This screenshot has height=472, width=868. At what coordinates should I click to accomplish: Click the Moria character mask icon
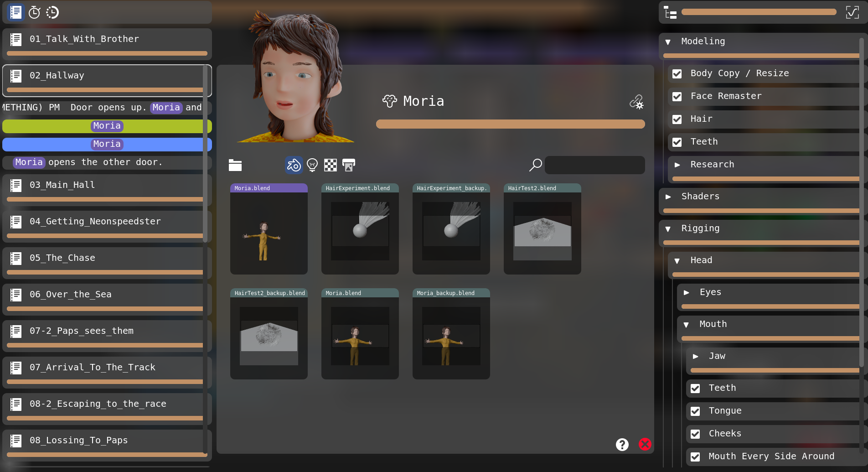point(390,101)
